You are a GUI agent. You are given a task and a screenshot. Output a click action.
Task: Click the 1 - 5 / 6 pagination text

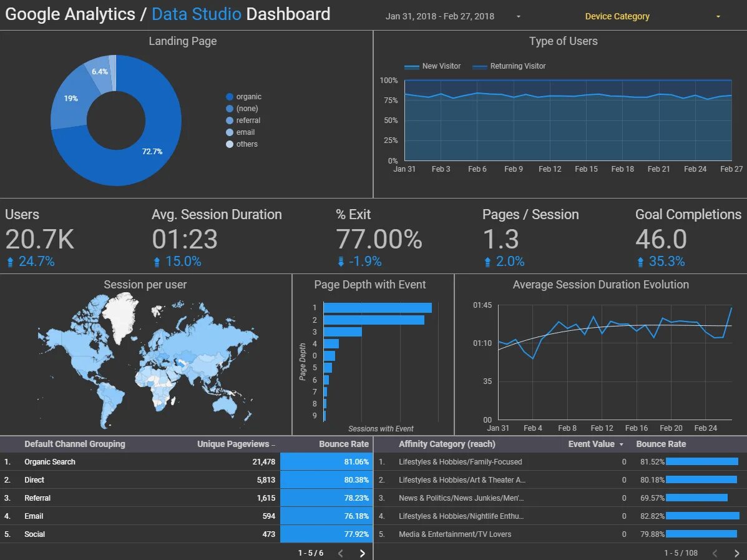coord(311,553)
